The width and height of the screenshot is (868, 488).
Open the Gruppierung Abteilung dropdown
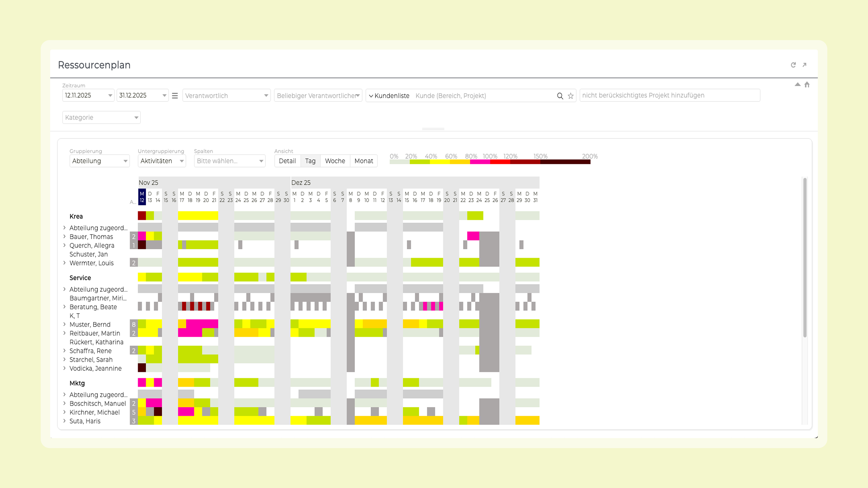click(99, 161)
